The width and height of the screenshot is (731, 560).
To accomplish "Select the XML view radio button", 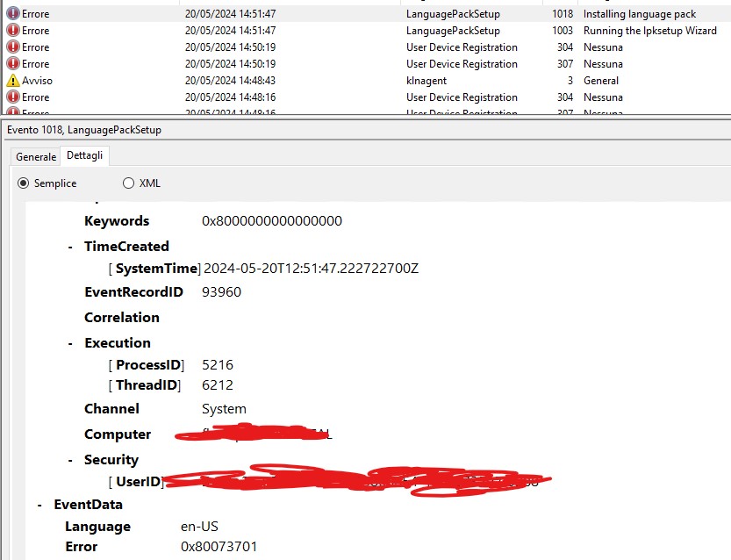I will click(x=128, y=183).
